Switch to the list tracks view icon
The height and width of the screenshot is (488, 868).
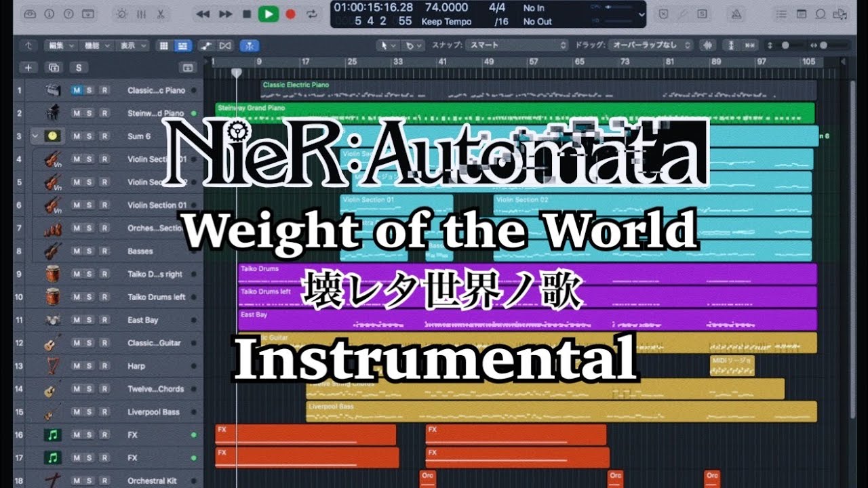pos(182,45)
